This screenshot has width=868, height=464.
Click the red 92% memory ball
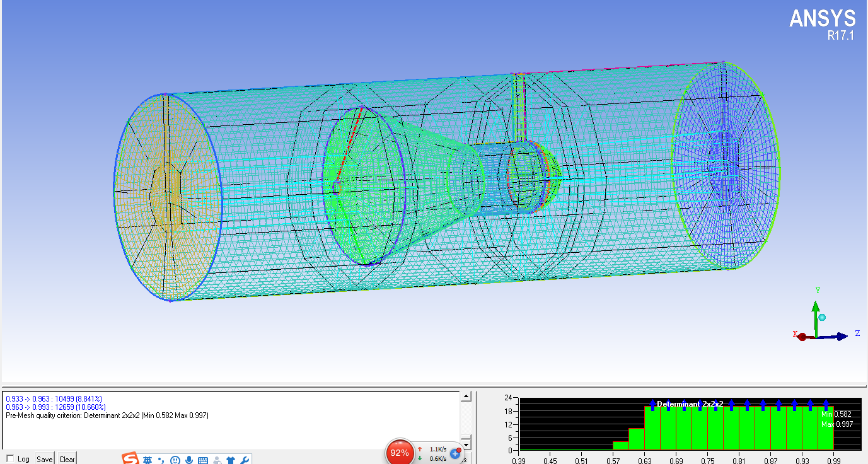[x=400, y=451]
